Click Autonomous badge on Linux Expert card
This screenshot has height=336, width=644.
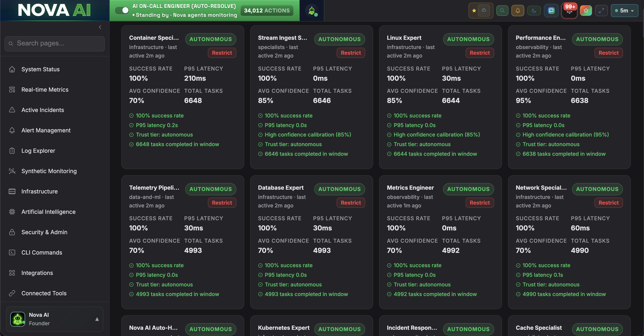(x=468, y=39)
